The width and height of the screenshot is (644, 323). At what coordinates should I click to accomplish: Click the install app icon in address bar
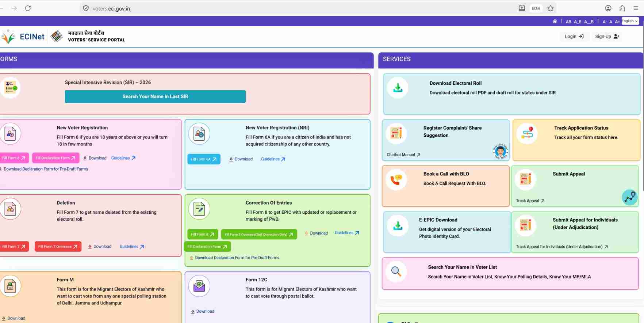[x=522, y=8]
